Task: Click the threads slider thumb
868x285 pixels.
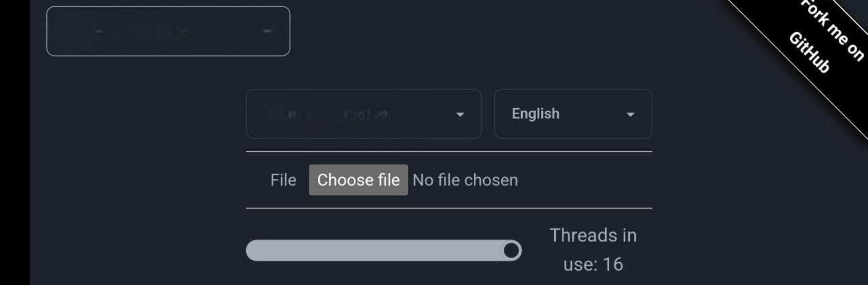Action: (x=511, y=250)
